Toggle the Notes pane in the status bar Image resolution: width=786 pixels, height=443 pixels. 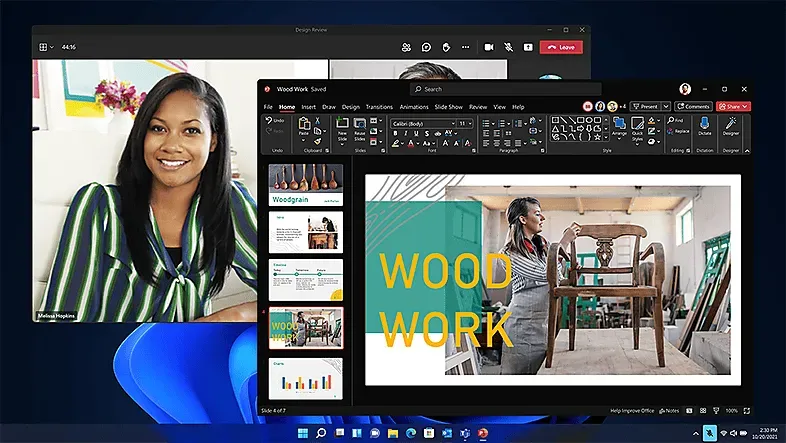coord(669,410)
